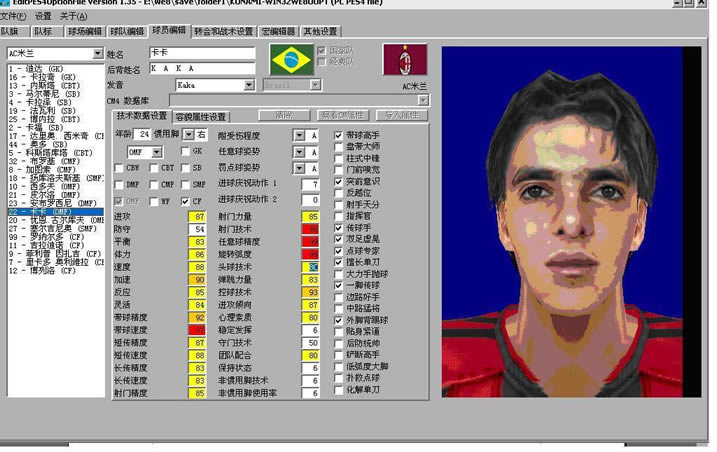Expand the Kaka commentary name dropdown
Viewport: 717px width, 452px height.
coord(249,86)
